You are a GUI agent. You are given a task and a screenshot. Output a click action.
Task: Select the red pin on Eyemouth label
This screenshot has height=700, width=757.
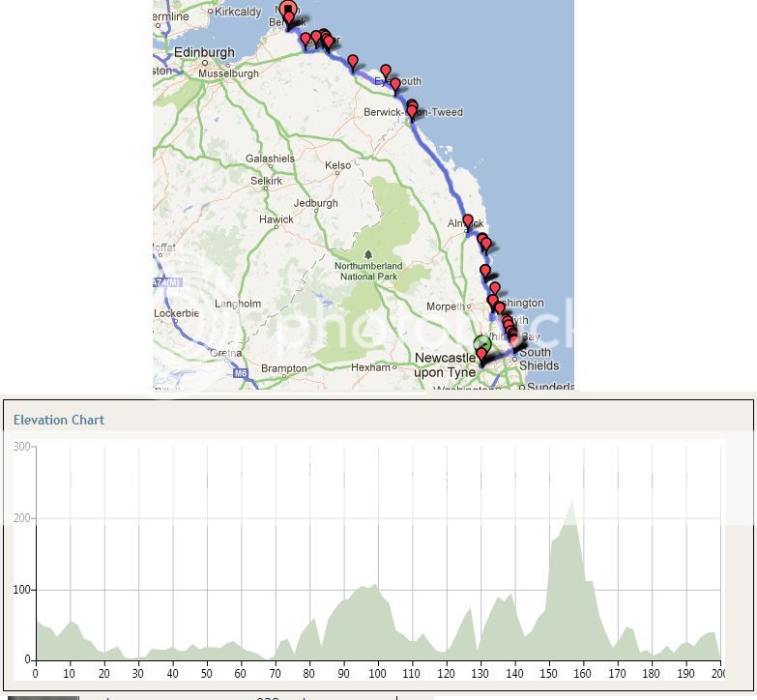pyautogui.click(x=395, y=85)
